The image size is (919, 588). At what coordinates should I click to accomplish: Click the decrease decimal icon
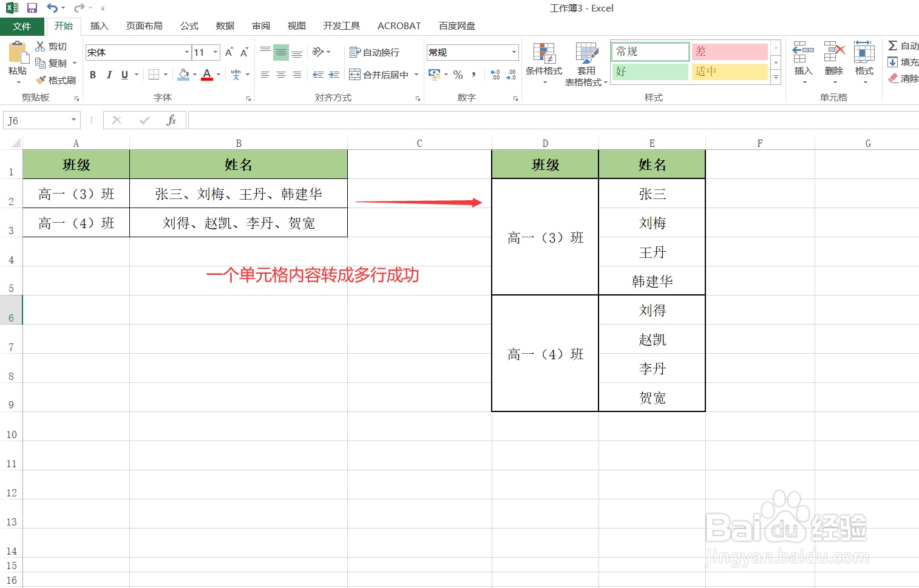pos(511,75)
